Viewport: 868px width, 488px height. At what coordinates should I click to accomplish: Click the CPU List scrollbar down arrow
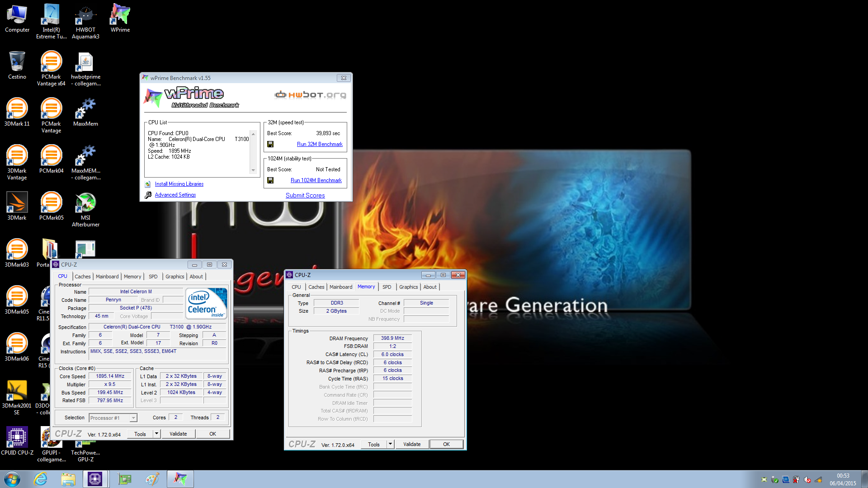pos(253,170)
